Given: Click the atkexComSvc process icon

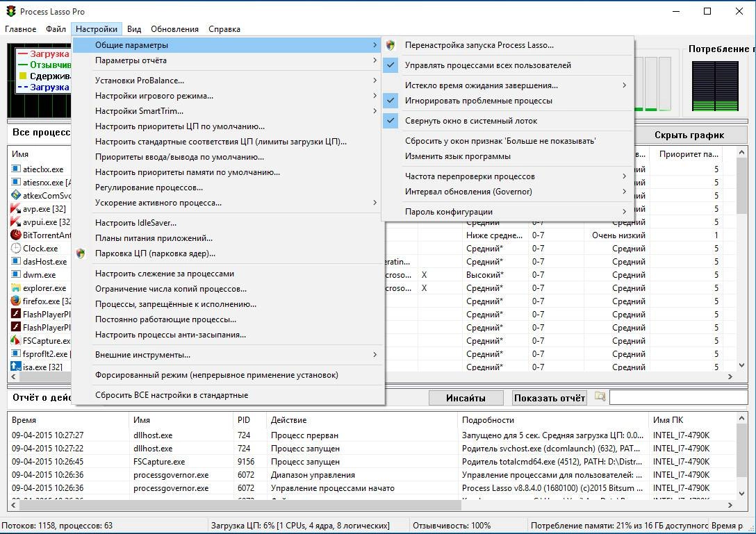Looking at the screenshot, I should point(16,195).
